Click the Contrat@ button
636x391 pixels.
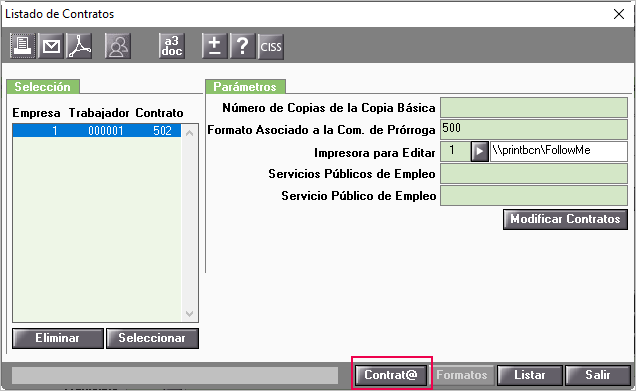[391, 375]
